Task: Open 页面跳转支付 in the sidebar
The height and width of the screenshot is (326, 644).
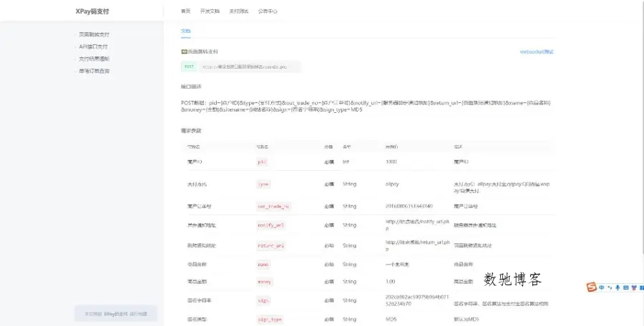Action: point(94,34)
